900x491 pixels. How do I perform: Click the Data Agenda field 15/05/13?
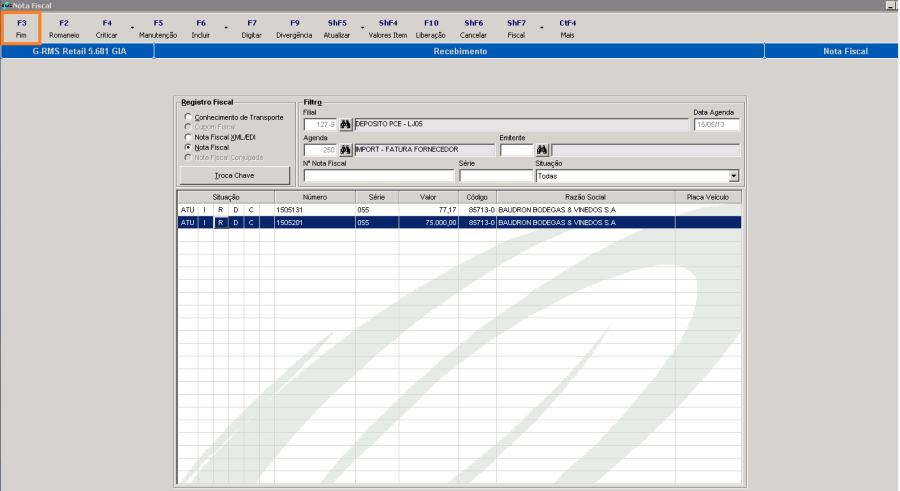click(716, 125)
